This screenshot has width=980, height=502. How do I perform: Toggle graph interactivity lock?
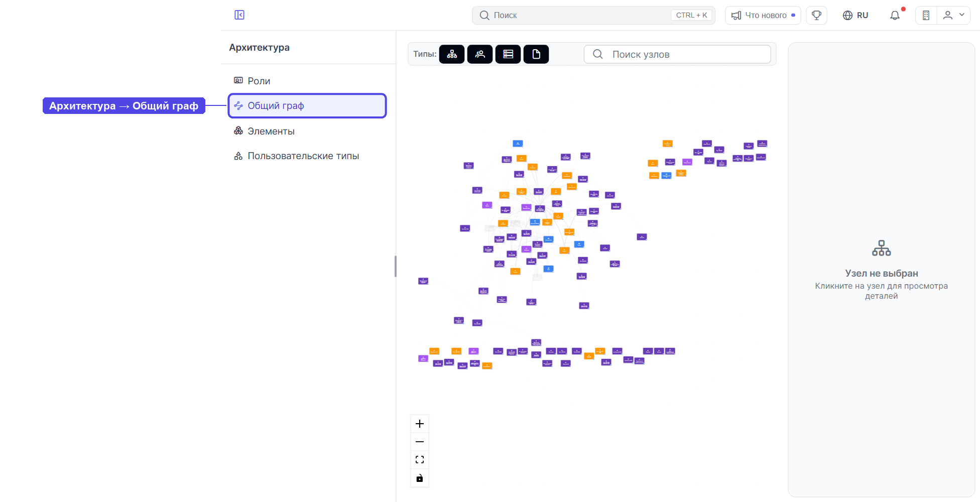[420, 478]
